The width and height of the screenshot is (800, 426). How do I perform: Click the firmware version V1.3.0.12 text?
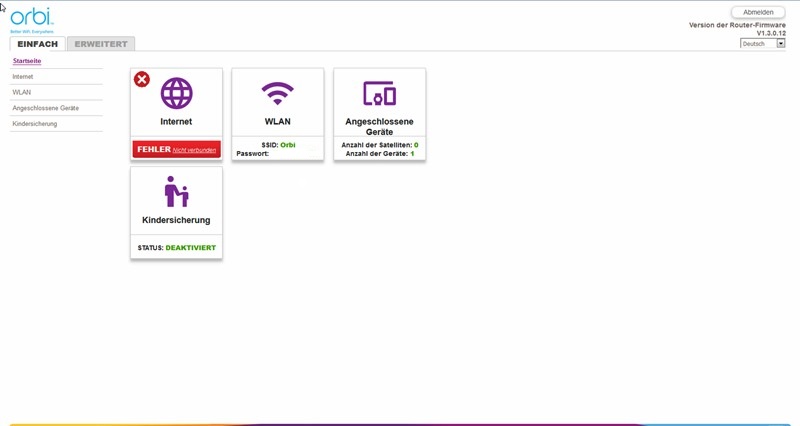tap(771, 33)
